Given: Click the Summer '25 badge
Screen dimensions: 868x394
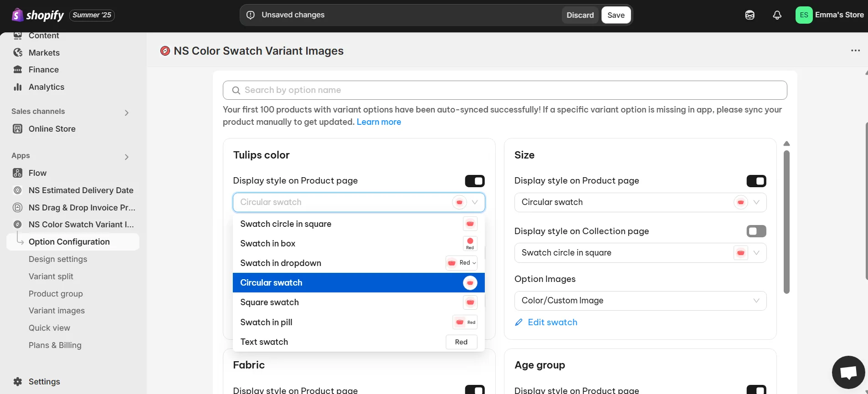Looking at the screenshot, I should click(92, 15).
